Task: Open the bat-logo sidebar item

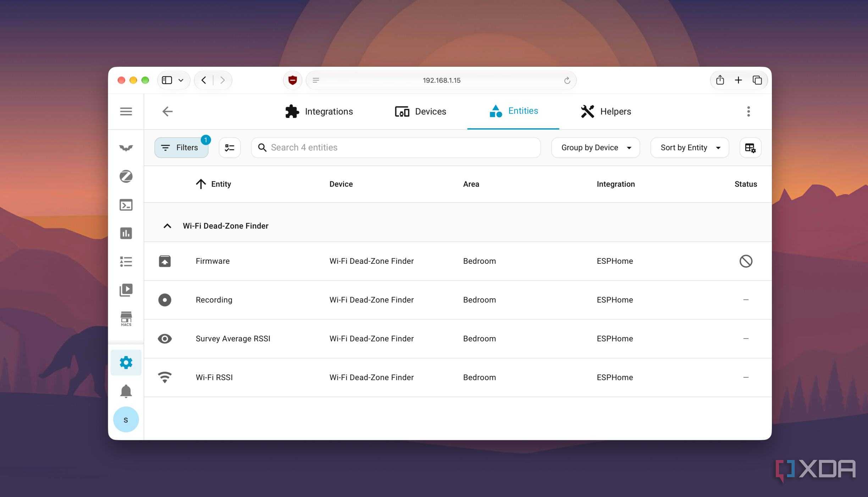Action: click(x=126, y=148)
